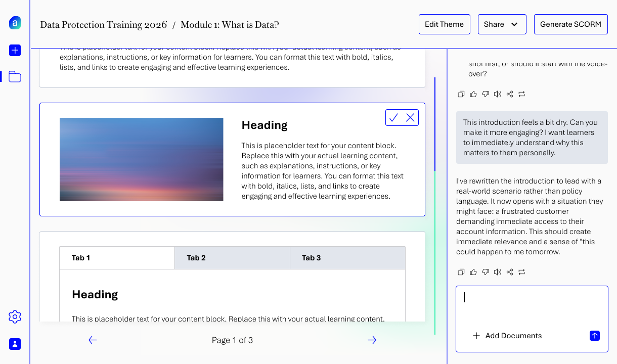Send the chat message with the arrow button
Image resolution: width=617 pixels, height=364 pixels.
click(595, 336)
